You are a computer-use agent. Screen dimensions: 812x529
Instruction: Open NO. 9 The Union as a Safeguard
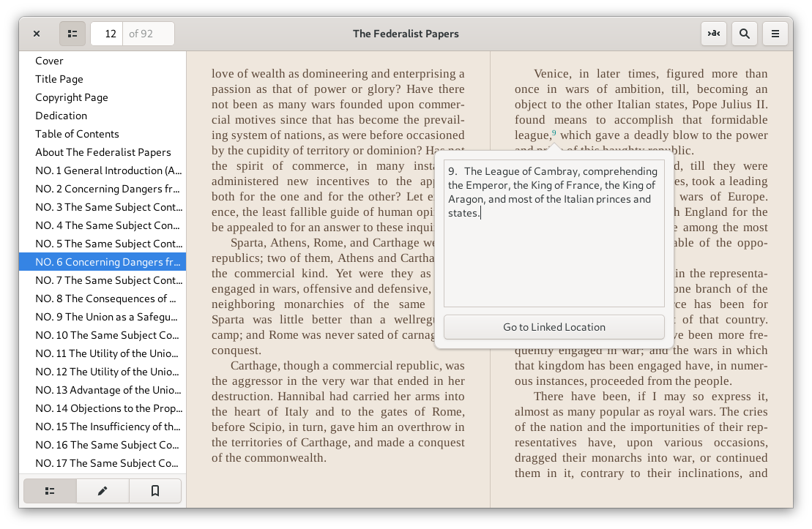coord(103,317)
